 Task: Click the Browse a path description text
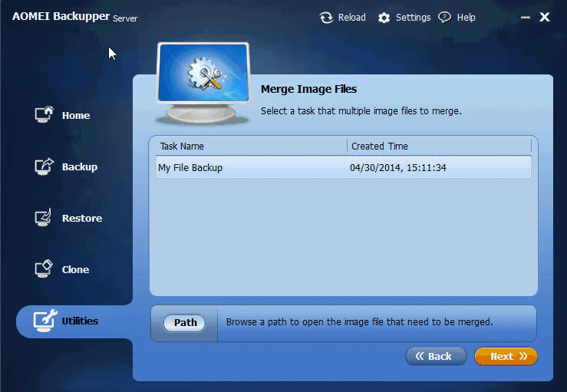(x=359, y=322)
